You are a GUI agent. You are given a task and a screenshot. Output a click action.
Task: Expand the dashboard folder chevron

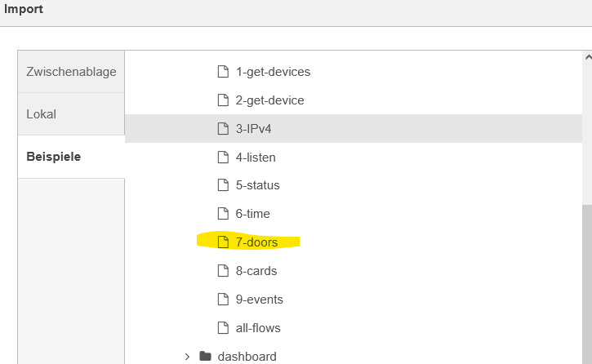[x=187, y=356]
